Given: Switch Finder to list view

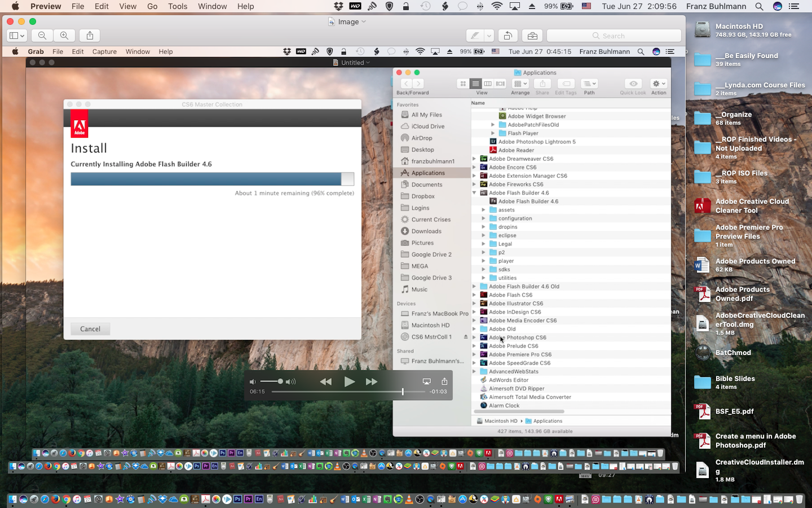Looking at the screenshot, I should (x=475, y=84).
